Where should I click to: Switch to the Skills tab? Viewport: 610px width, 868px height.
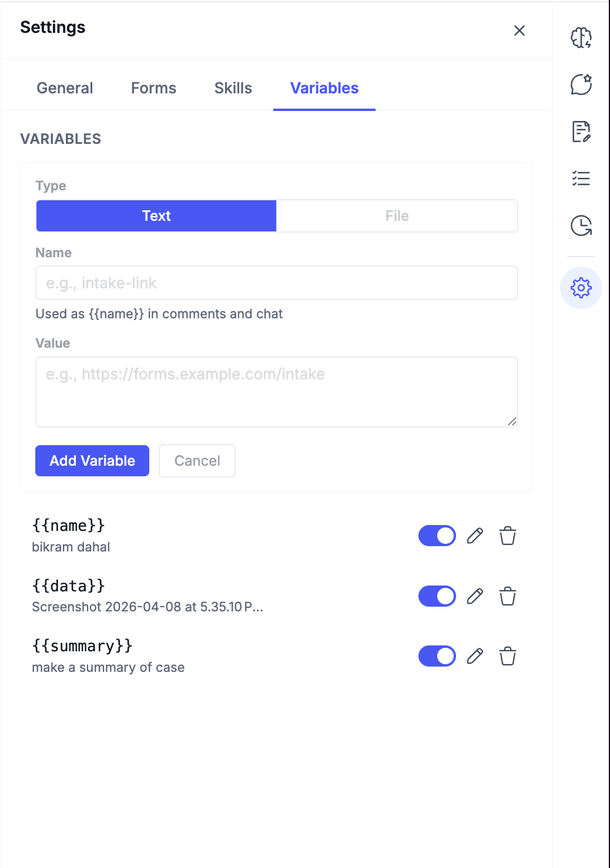[233, 88]
